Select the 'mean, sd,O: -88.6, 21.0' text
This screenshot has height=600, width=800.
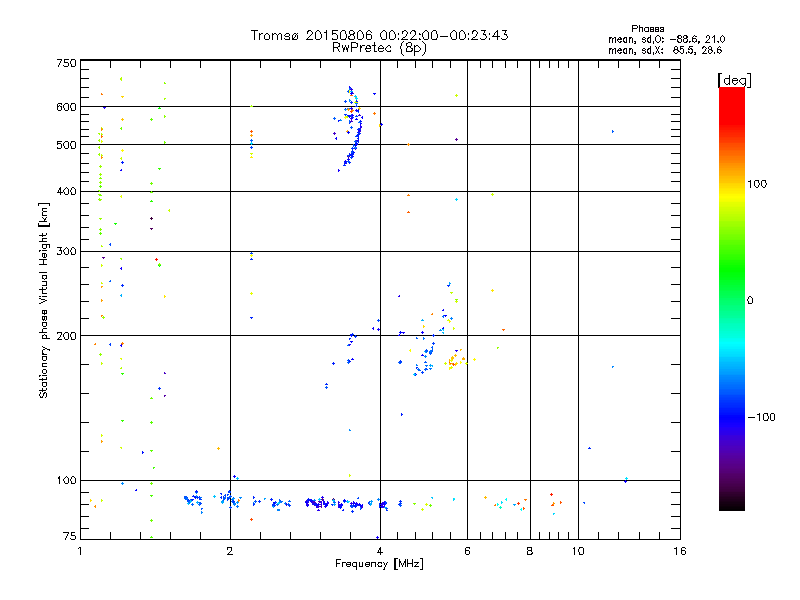click(666, 39)
